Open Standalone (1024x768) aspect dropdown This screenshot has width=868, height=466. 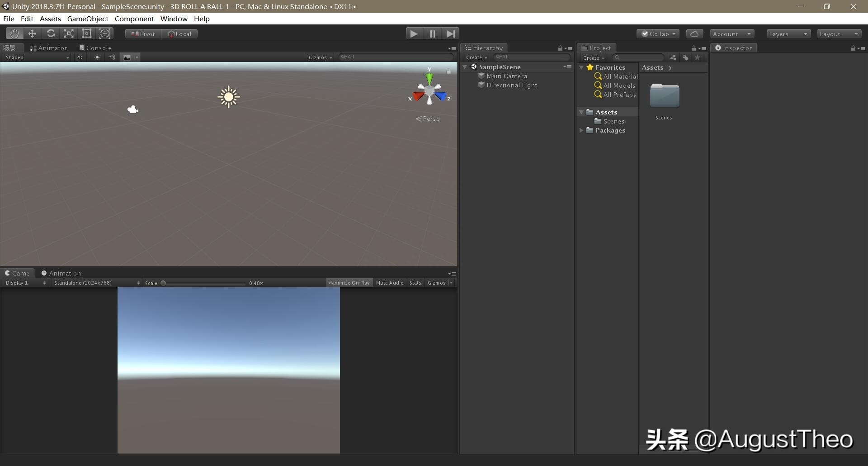tap(97, 283)
